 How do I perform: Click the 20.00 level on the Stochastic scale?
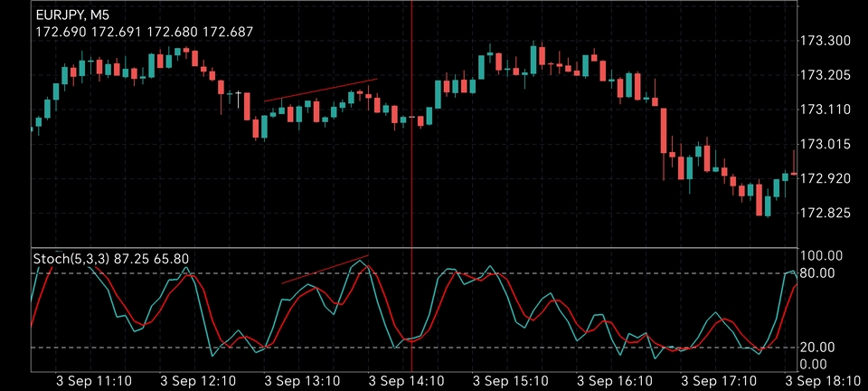[x=821, y=348]
